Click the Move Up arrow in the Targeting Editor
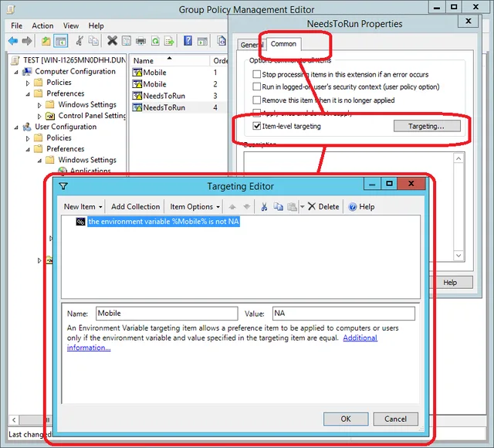The width and height of the screenshot is (494, 448). click(232, 207)
